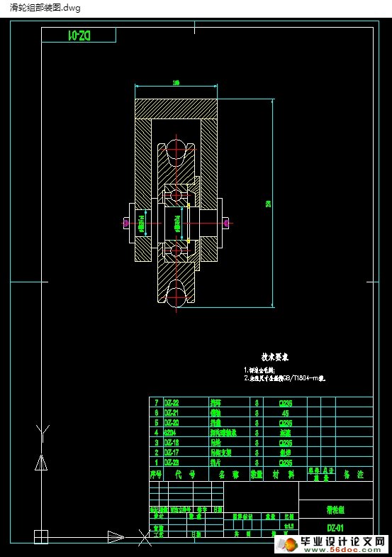The image size is (392, 557).
Task: Select the rotated DZ-01 label box
Action: click(x=79, y=35)
